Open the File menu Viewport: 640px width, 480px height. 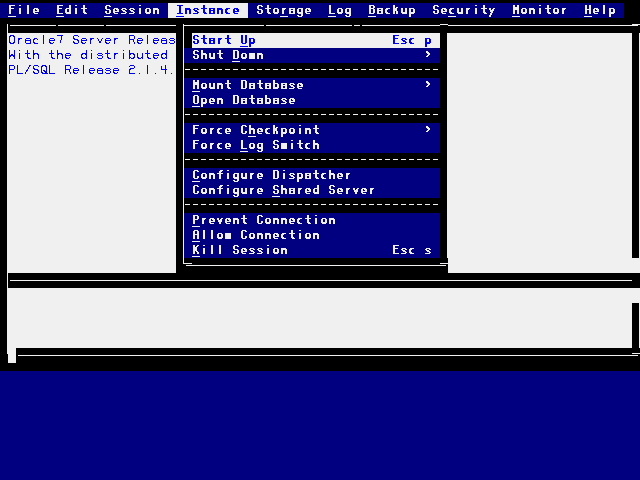tap(24, 10)
